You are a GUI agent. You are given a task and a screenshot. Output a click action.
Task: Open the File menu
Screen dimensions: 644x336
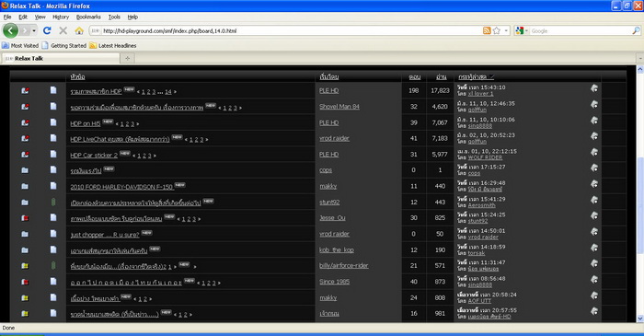[7, 17]
